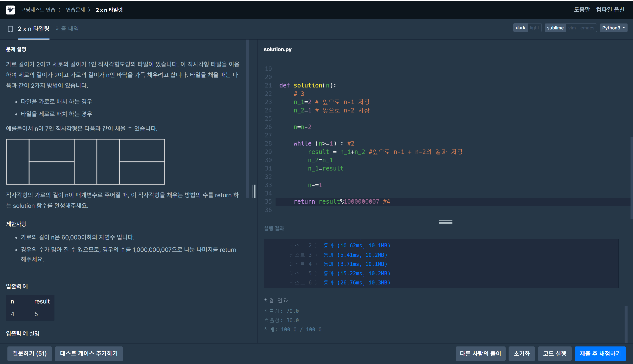This screenshot has height=364, width=633.
Task: Switch editor theme to dark
Action: click(x=520, y=28)
